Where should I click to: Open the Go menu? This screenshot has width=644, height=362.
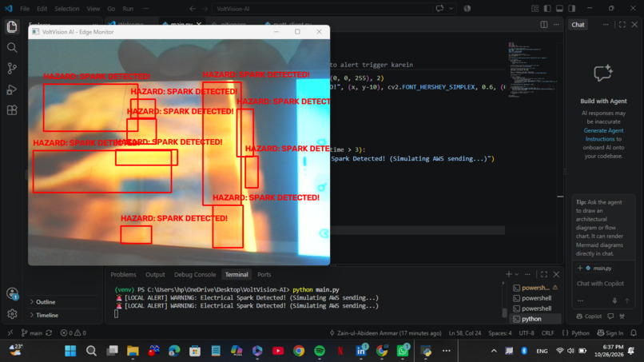point(111,9)
